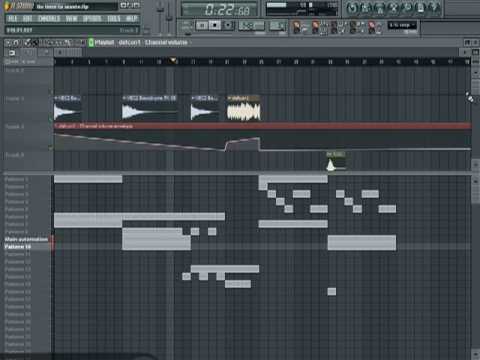Click the Pattern 1 block at song start
The height and width of the screenshot is (360, 480).
pos(88,179)
